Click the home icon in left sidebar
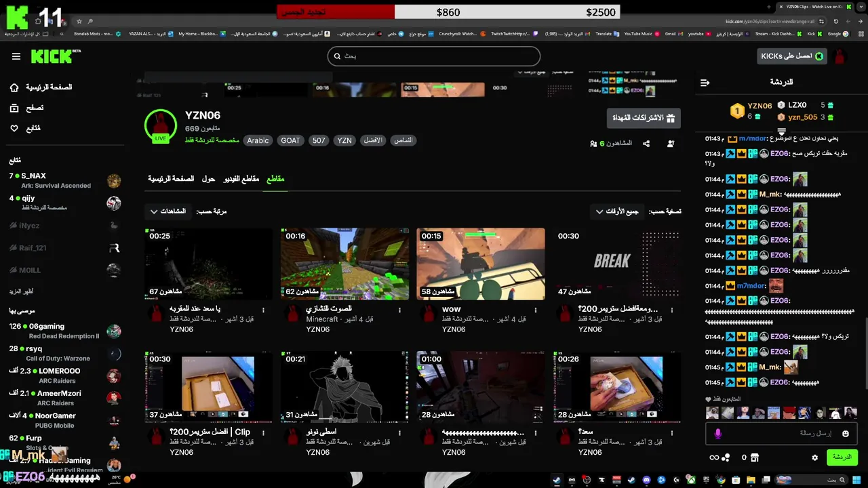The width and height of the screenshot is (868, 488). pos(14,87)
